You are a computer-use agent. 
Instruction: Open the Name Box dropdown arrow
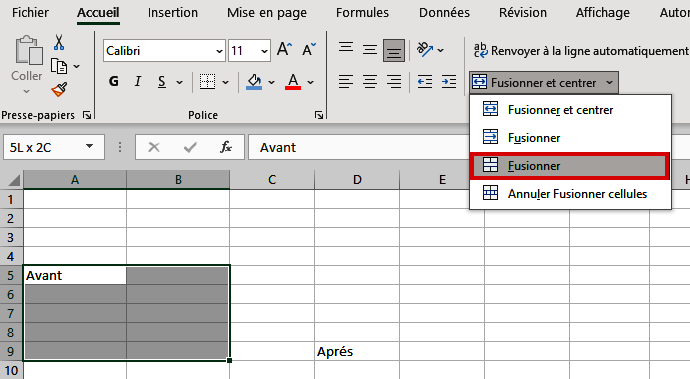[x=89, y=147]
